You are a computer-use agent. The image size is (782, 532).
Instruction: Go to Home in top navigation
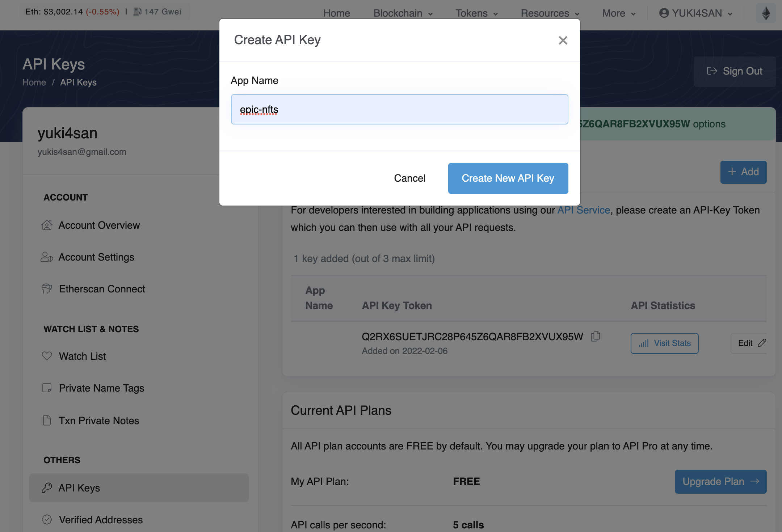336,13
